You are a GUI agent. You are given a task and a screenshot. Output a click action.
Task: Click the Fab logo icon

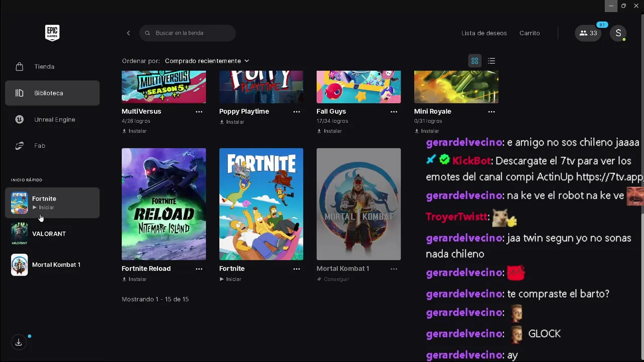tap(19, 146)
